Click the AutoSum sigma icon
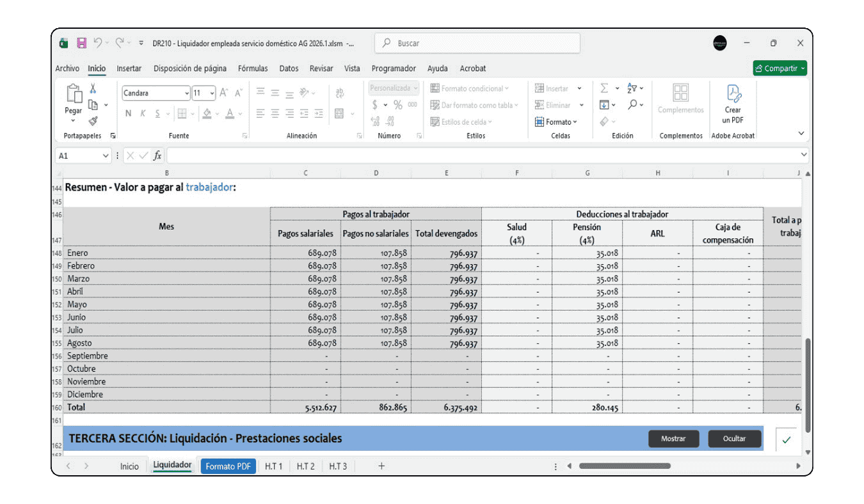864x504 pixels. tap(604, 88)
